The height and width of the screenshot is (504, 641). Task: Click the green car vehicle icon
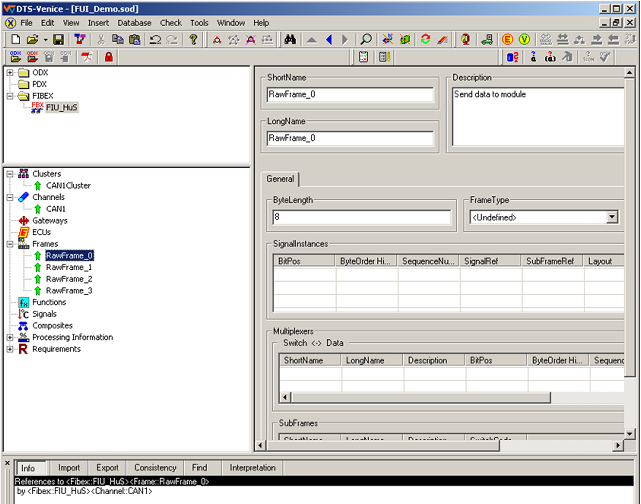click(x=486, y=40)
